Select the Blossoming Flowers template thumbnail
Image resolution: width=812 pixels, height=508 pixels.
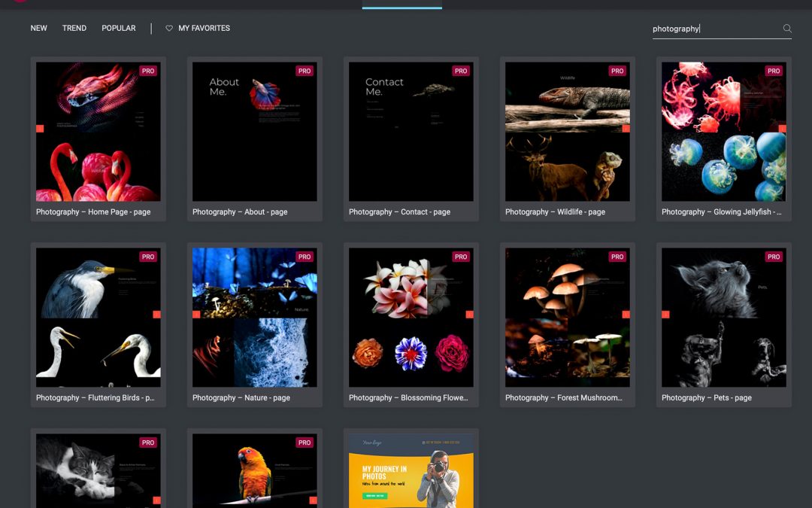coord(411,318)
